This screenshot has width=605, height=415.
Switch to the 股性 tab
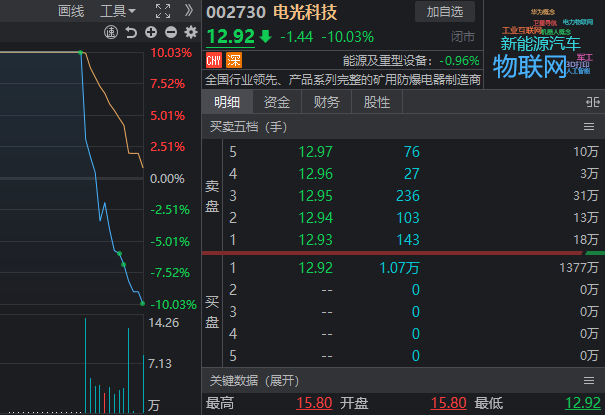point(377,102)
